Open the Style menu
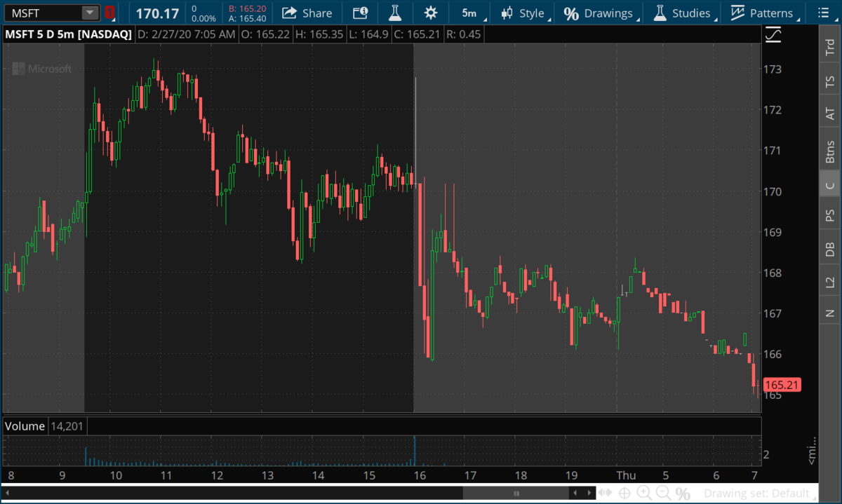842x504 pixels. coord(523,13)
